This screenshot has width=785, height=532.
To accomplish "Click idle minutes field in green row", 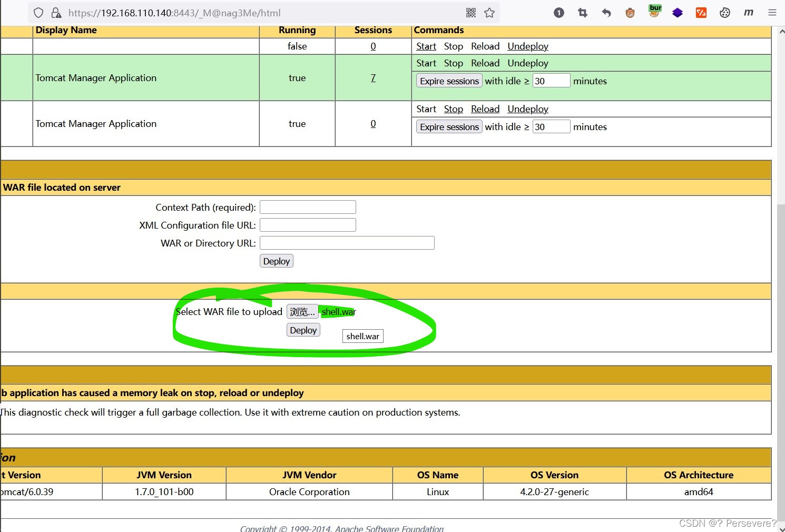I will [552, 81].
